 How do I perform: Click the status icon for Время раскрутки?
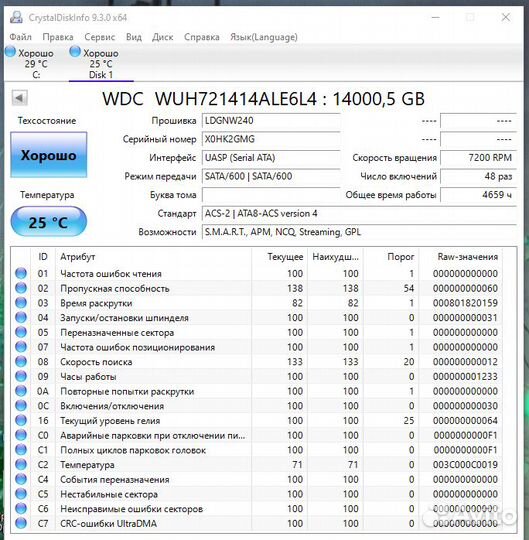pos(21,303)
